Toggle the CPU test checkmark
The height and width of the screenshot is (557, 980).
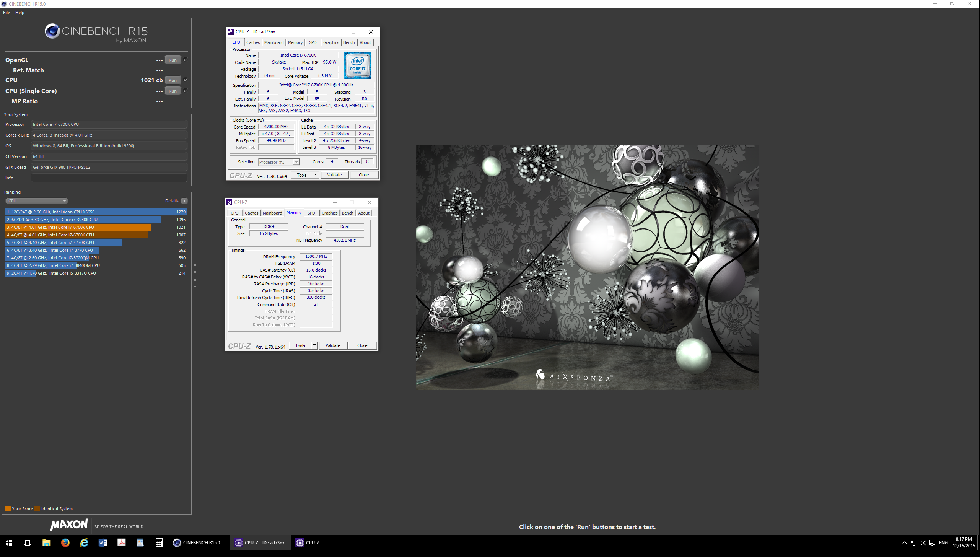coord(186,80)
